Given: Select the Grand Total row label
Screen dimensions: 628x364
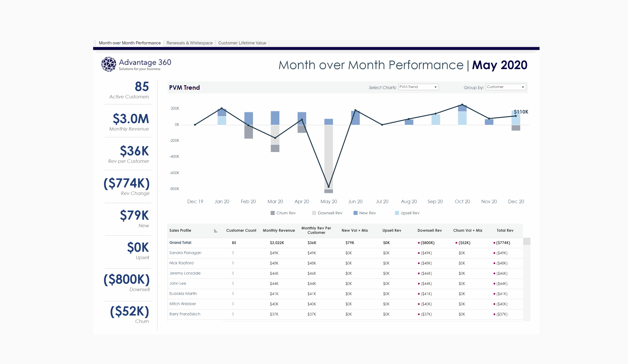Looking at the screenshot, I should tap(181, 243).
